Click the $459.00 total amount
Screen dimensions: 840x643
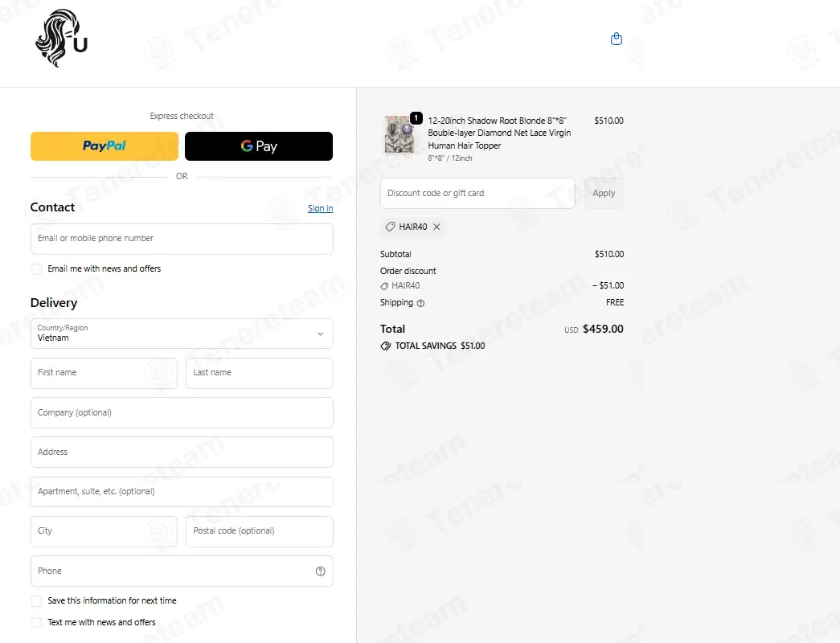point(603,329)
